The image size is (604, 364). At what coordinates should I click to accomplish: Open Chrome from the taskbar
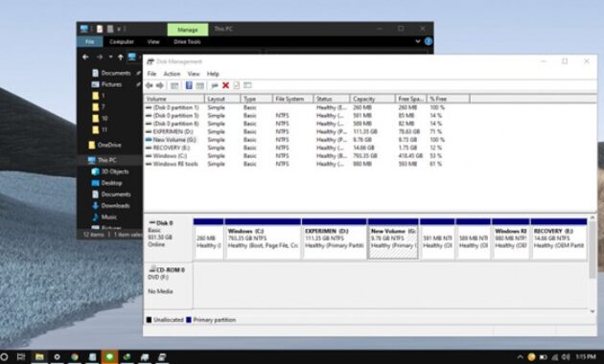pos(75,357)
